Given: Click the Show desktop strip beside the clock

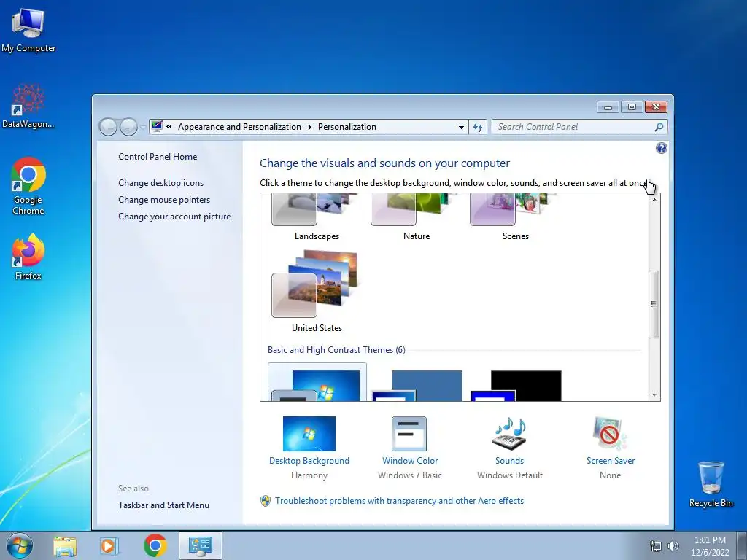Looking at the screenshot, I should pos(742,545).
